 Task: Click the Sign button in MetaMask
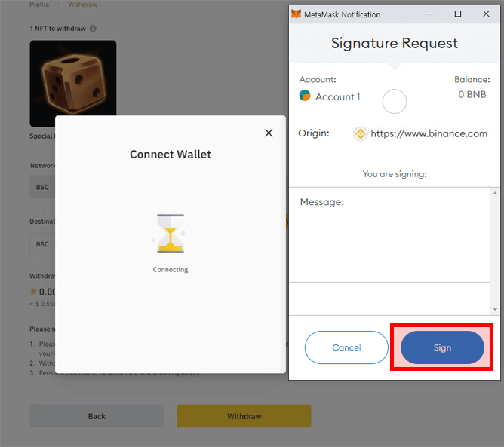tap(442, 347)
